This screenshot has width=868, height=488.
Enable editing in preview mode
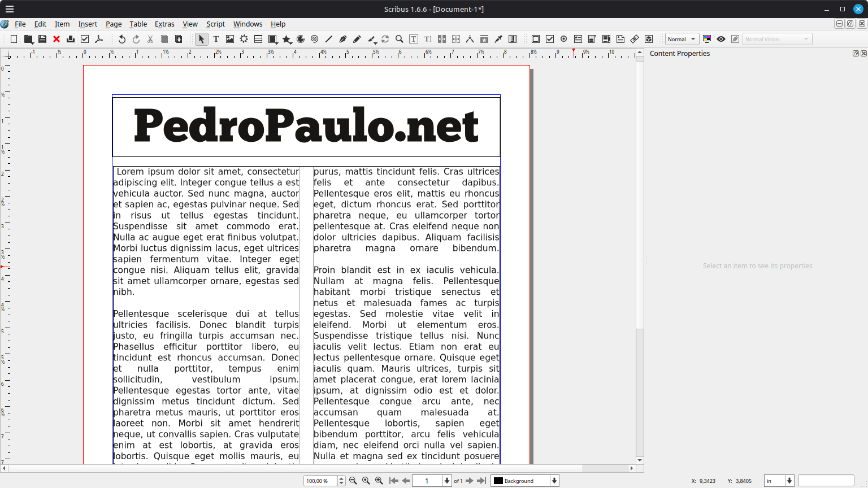coord(735,39)
